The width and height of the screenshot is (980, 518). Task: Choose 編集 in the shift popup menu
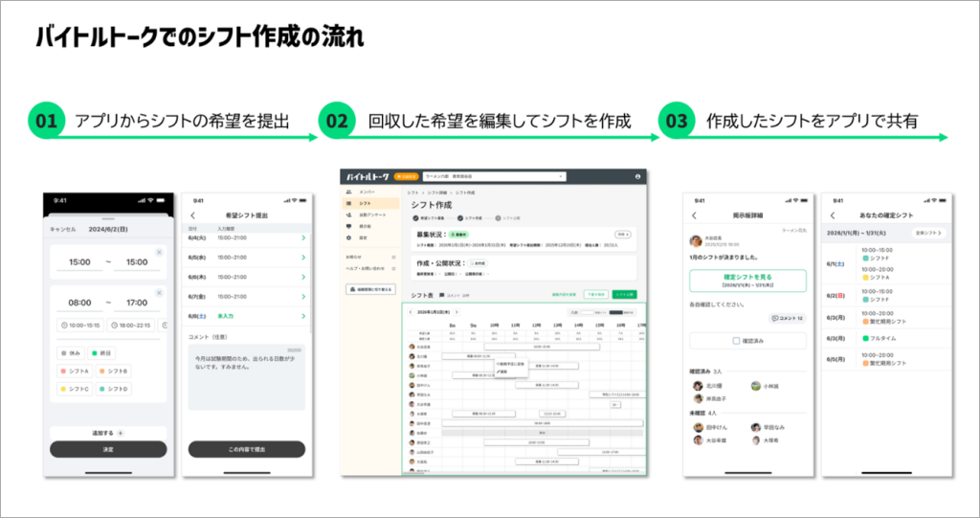click(502, 372)
